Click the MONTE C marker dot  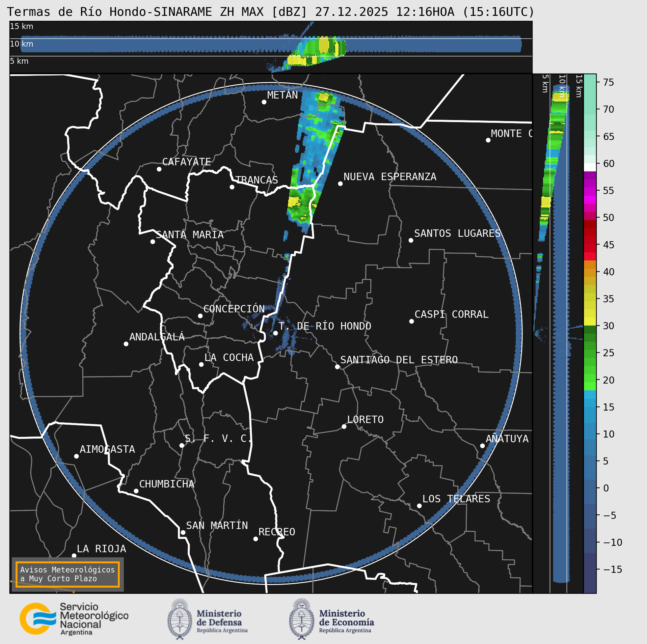coord(488,140)
